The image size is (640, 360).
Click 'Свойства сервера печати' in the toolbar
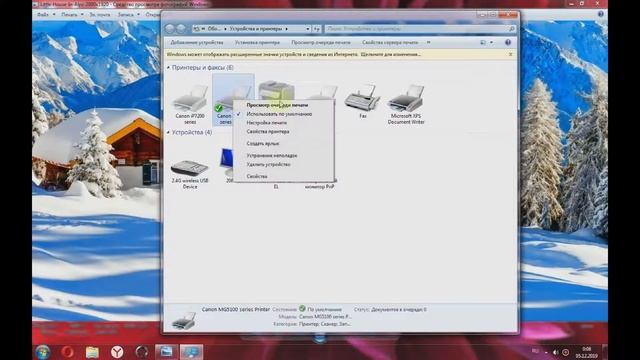click(390, 42)
